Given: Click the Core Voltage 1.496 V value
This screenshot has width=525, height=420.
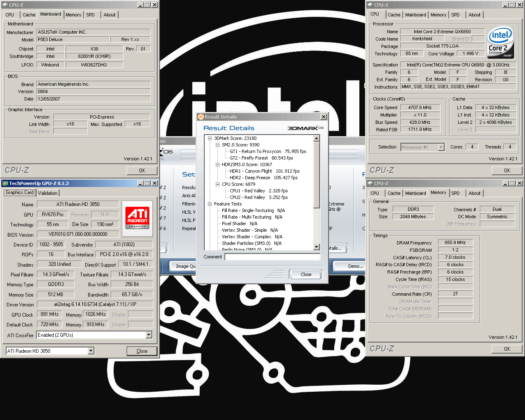Looking at the screenshot, I should [471, 53].
